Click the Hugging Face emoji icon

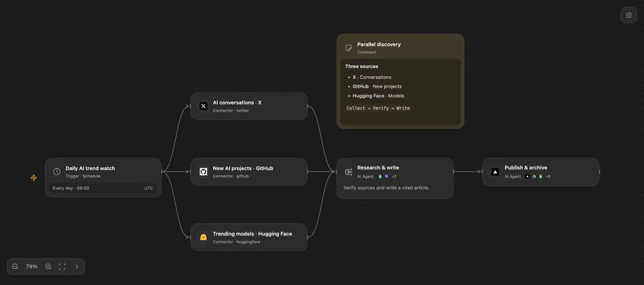click(x=203, y=237)
